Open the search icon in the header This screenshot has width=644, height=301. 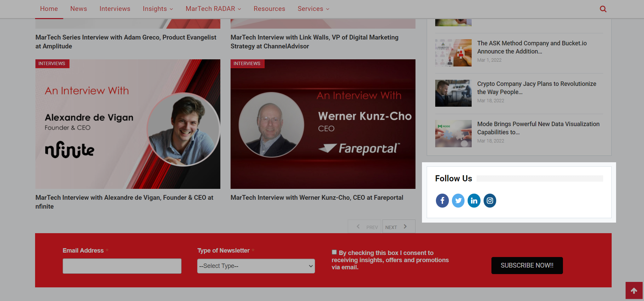[x=603, y=9]
